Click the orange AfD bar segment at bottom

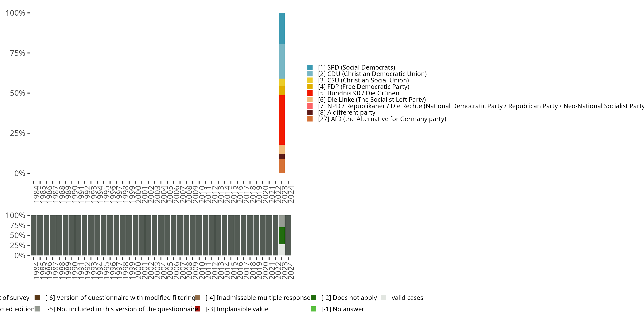click(x=281, y=166)
